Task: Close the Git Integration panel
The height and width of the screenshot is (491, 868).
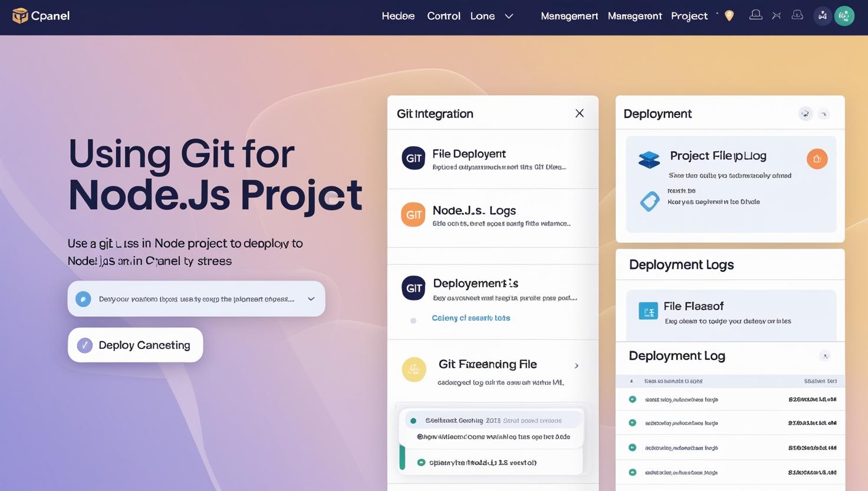Action: [x=580, y=113]
